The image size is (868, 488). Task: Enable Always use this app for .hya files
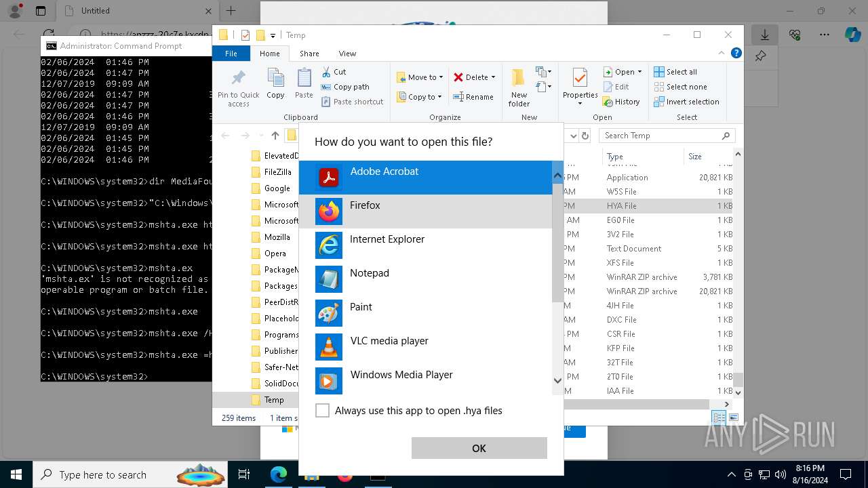[323, 411]
